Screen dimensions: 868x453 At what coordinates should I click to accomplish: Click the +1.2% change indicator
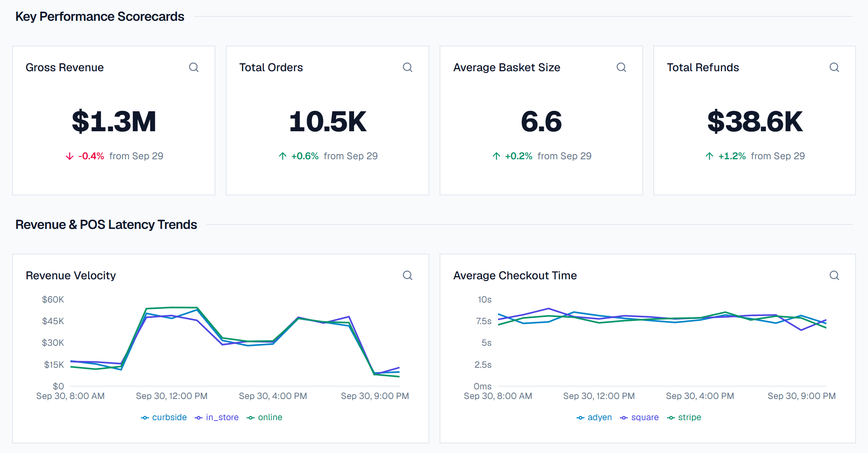click(x=725, y=156)
